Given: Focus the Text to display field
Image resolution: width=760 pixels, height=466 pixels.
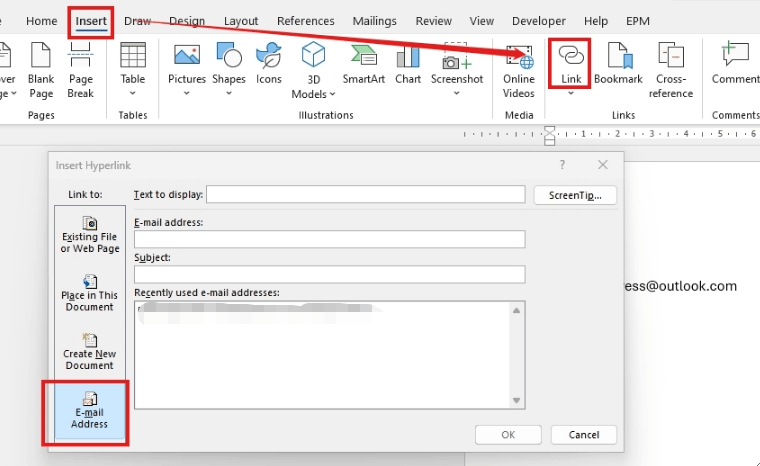Looking at the screenshot, I should tap(365, 194).
